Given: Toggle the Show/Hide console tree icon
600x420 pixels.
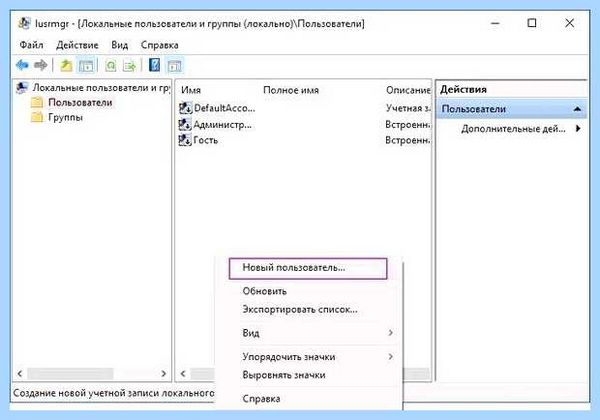Looking at the screenshot, I should (86, 66).
